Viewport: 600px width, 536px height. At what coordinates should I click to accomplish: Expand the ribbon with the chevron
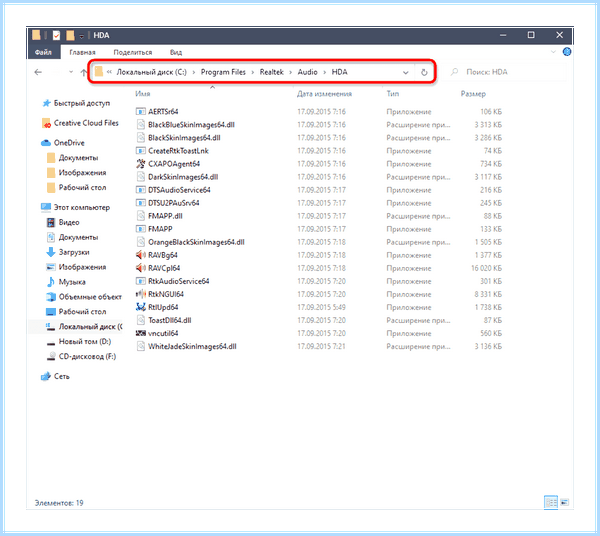(553, 52)
